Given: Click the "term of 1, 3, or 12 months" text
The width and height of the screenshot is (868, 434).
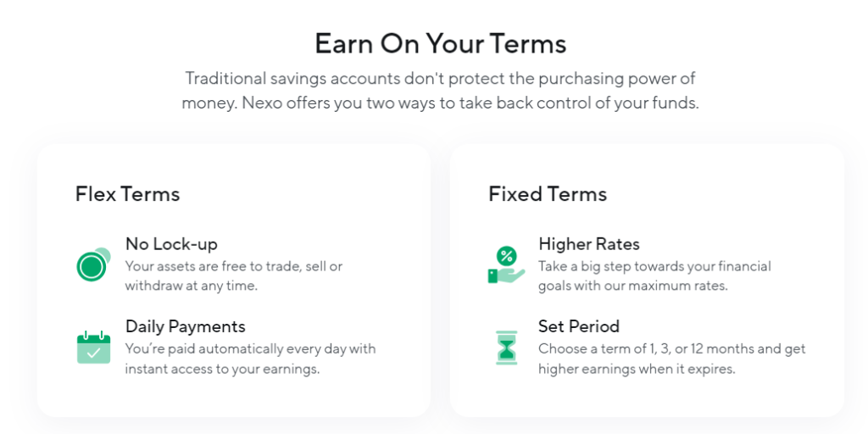Looking at the screenshot, I should click(x=671, y=348).
